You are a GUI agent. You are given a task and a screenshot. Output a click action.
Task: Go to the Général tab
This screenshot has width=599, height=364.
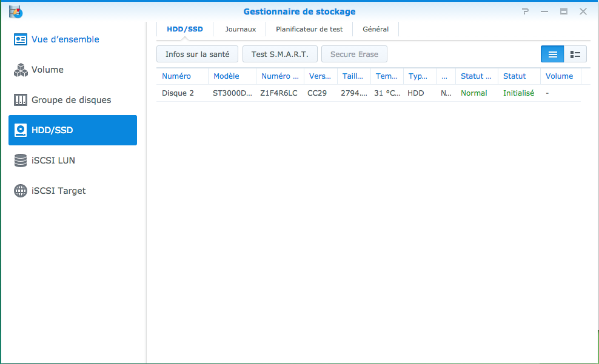(x=375, y=29)
